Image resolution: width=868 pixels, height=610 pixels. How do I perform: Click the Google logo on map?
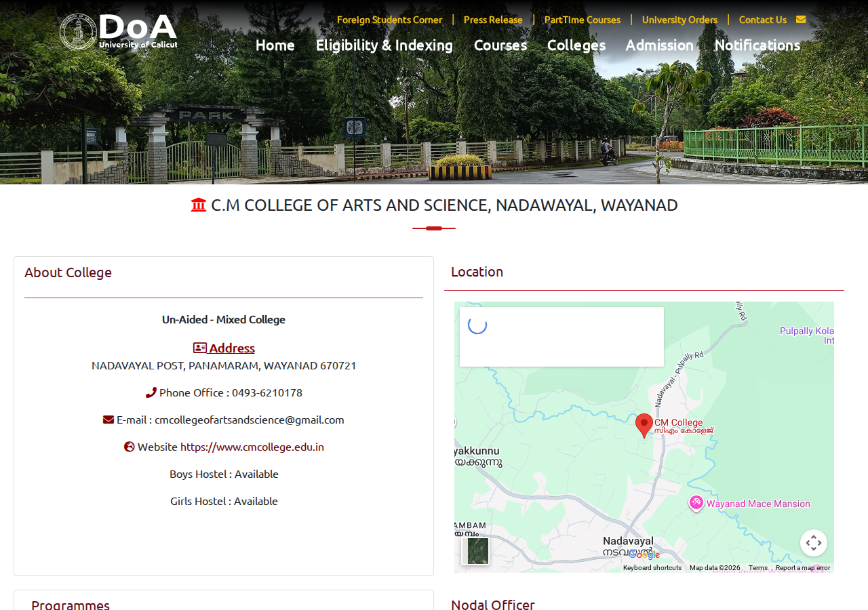tap(644, 554)
